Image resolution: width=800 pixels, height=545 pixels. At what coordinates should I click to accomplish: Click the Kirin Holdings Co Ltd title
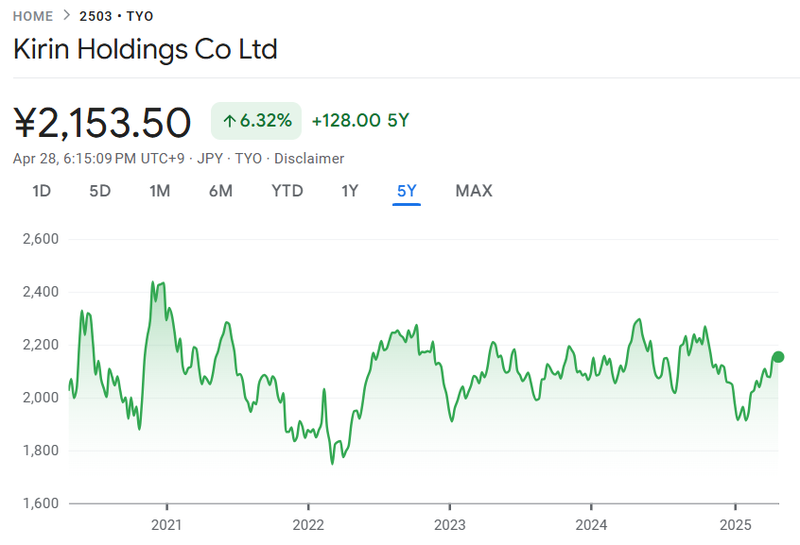(x=145, y=49)
